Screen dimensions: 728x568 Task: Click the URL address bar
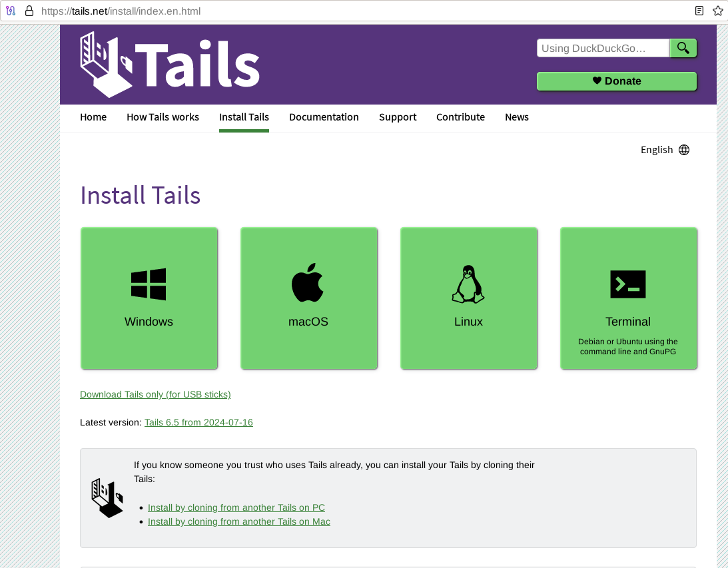click(362, 11)
